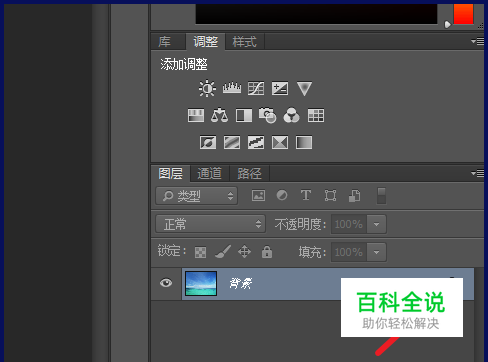The height and width of the screenshot is (362, 488).
Task: Click the red color swatch
Action: (463, 14)
